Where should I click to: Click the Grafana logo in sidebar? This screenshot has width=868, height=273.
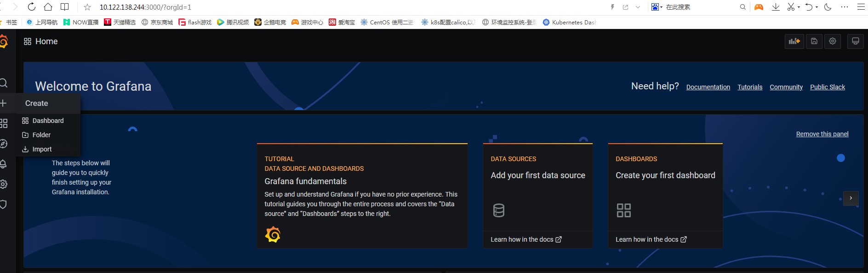(4, 41)
